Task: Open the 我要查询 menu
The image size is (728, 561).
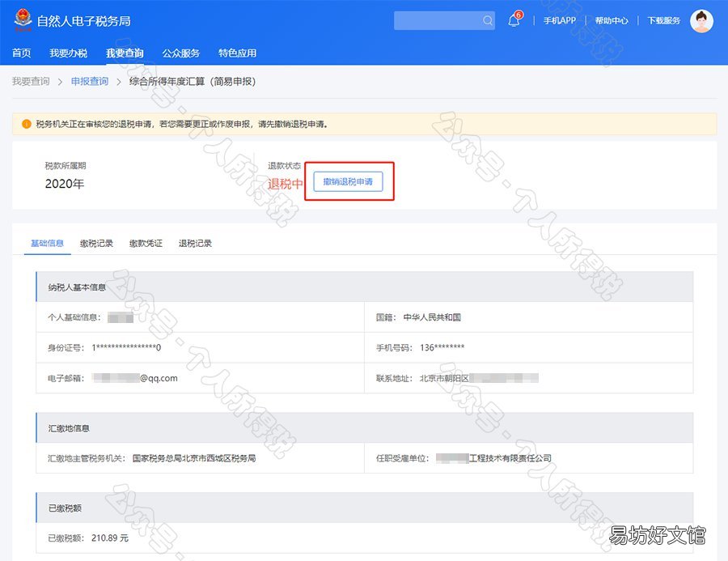Action: (x=125, y=53)
